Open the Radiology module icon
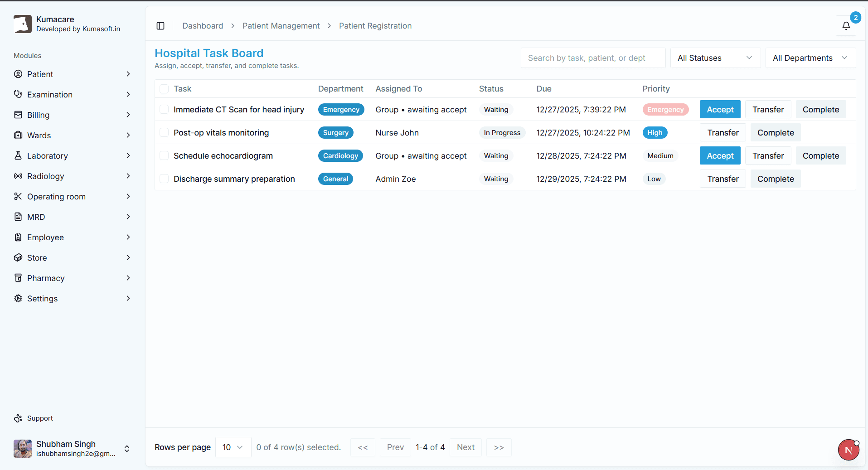The image size is (868, 470). click(18, 176)
